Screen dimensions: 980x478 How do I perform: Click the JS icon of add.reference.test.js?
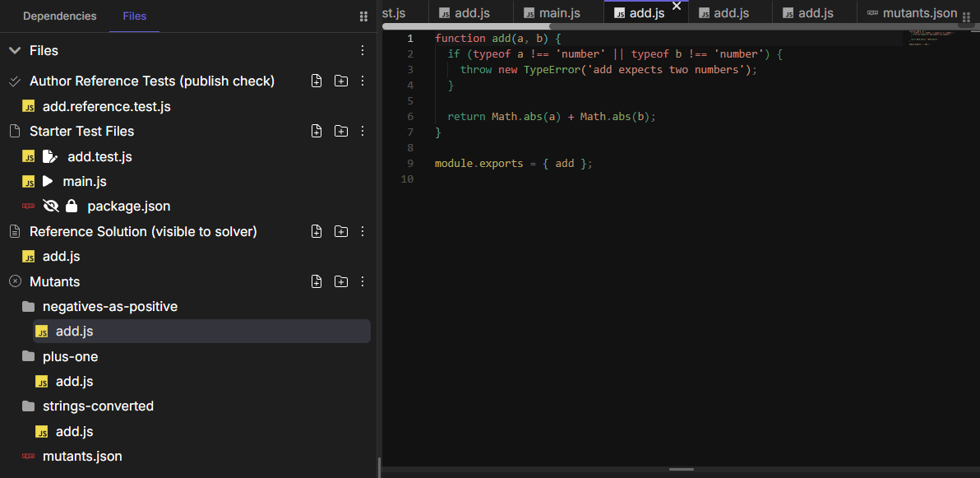(29, 106)
